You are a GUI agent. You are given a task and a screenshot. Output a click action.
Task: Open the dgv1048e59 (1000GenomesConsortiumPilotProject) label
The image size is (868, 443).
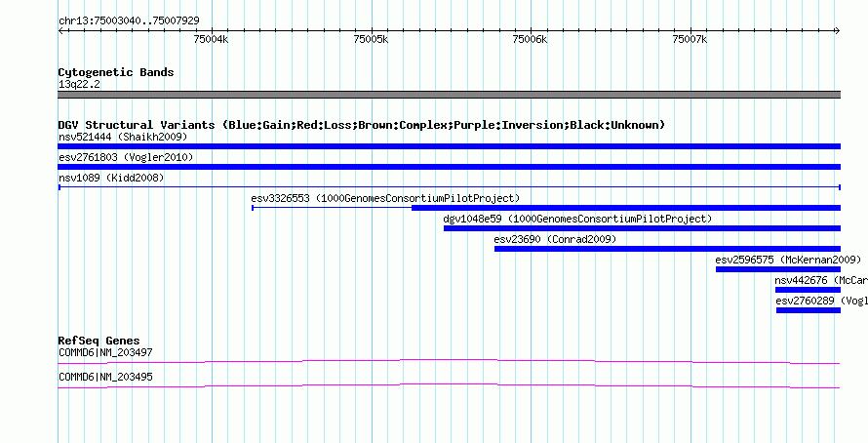tap(577, 219)
